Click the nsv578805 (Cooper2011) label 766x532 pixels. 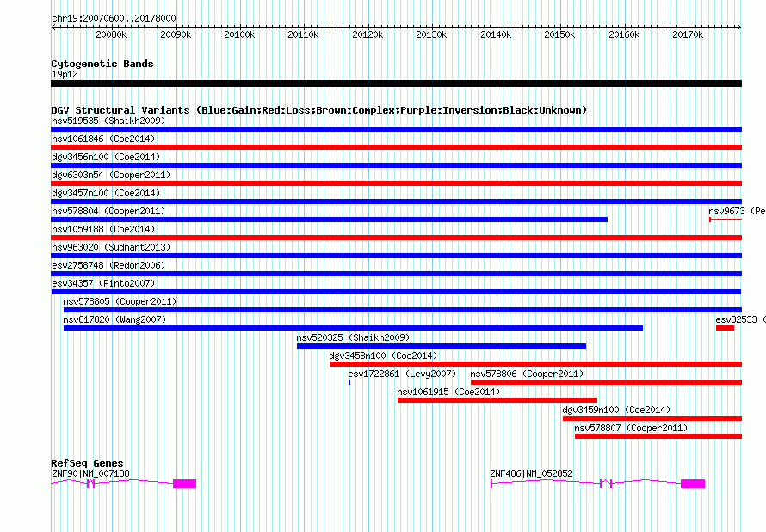(120, 301)
